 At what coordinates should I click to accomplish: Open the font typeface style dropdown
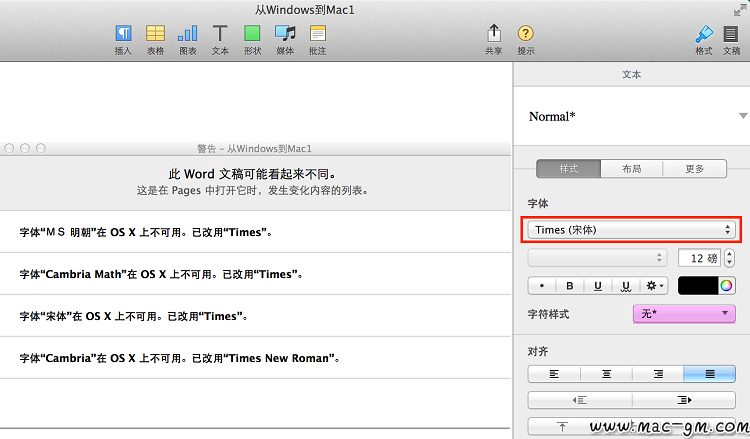point(597,258)
